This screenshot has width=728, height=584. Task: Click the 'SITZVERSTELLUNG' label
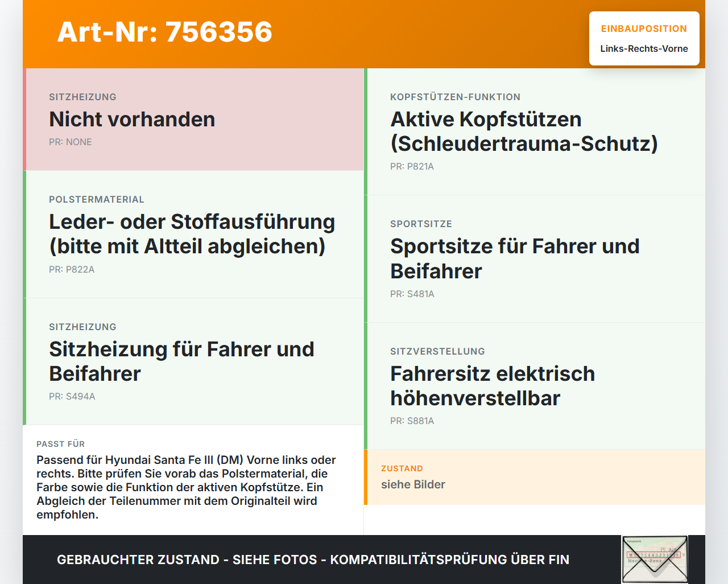point(437,351)
